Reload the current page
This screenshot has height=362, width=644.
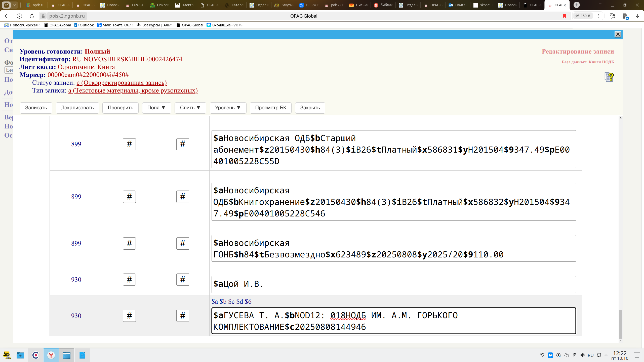coord(32,16)
